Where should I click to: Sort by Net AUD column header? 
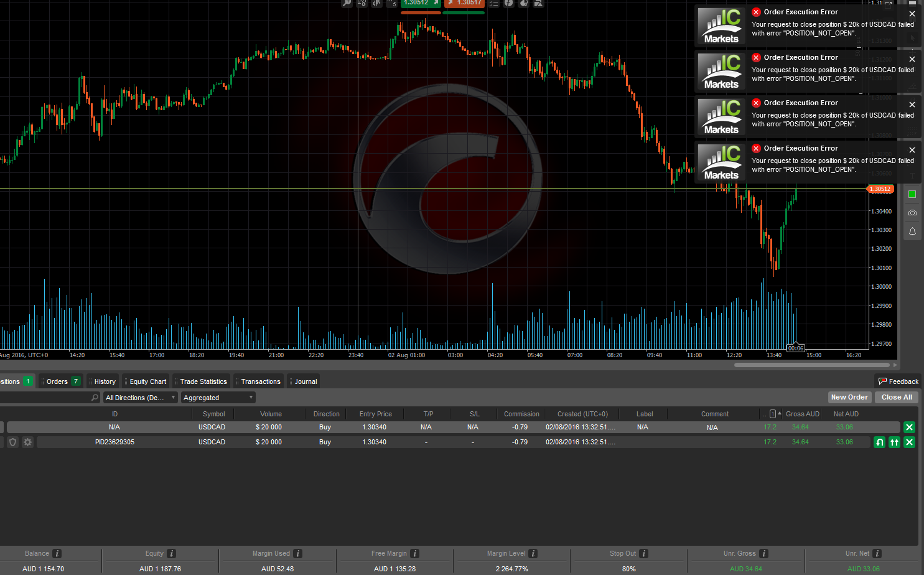pyautogui.click(x=846, y=414)
